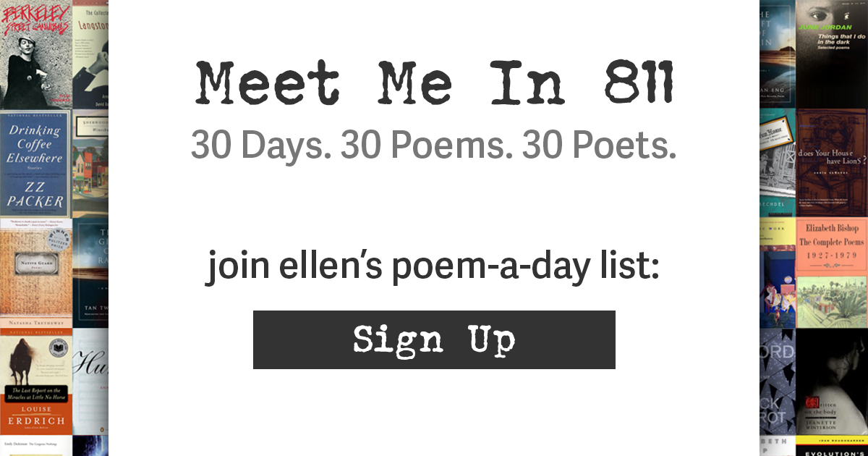Click the "Meet Me In 811" title
Image resolution: width=868 pixels, height=456 pixels.
[434, 84]
